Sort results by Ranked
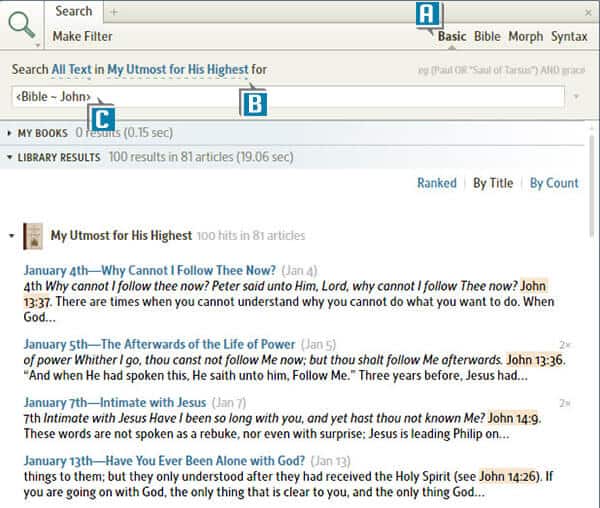 pyautogui.click(x=437, y=183)
